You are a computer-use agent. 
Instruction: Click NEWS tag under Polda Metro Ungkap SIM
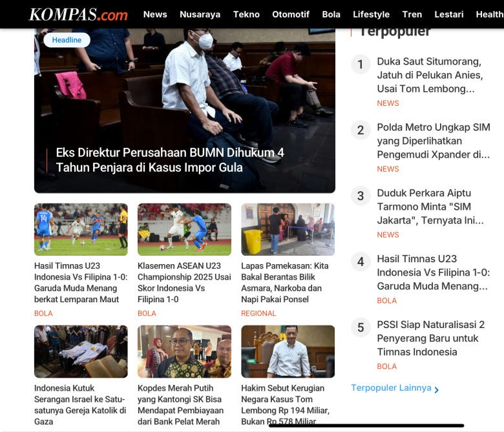click(x=388, y=169)
